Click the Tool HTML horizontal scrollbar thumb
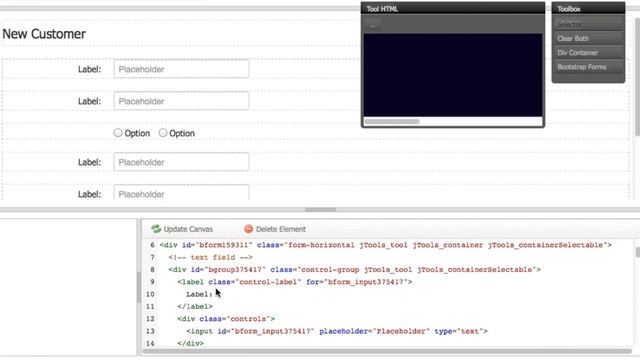Screen dimensions: 640x360 click(x=392, y=121)
